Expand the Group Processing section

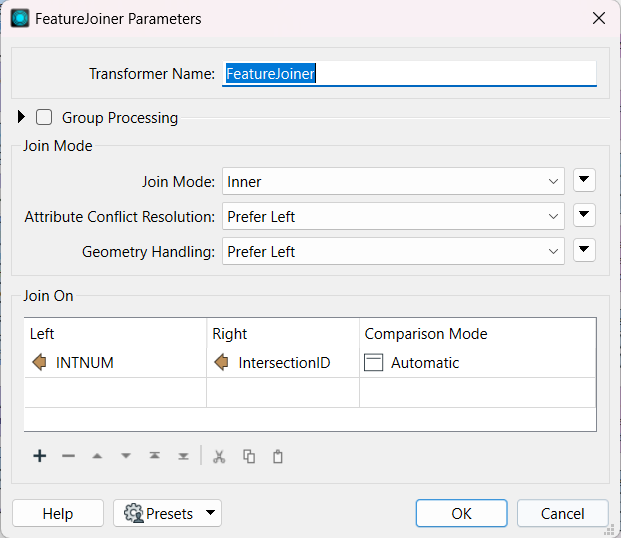21,117
